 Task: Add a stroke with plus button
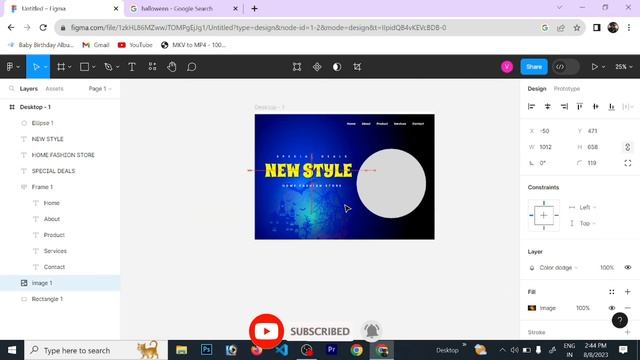628,332
